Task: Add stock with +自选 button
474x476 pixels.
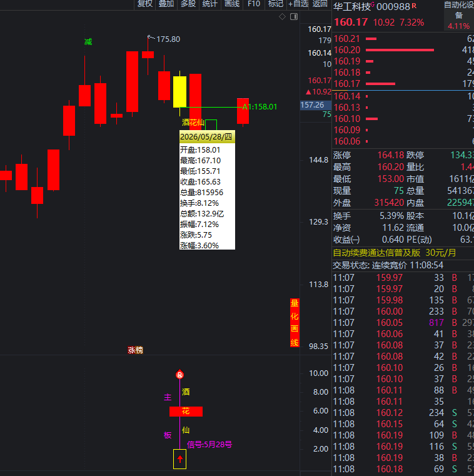Action: (298, 4)
